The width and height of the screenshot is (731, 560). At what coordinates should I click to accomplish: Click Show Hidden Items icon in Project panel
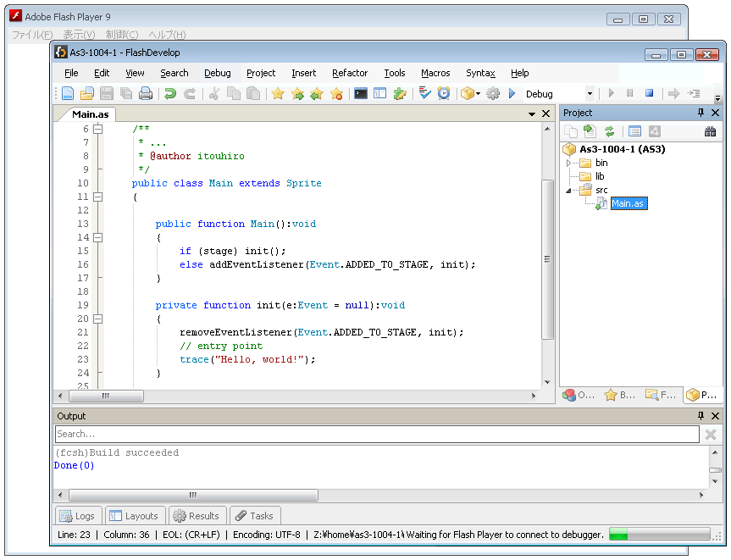pos(634,131)
